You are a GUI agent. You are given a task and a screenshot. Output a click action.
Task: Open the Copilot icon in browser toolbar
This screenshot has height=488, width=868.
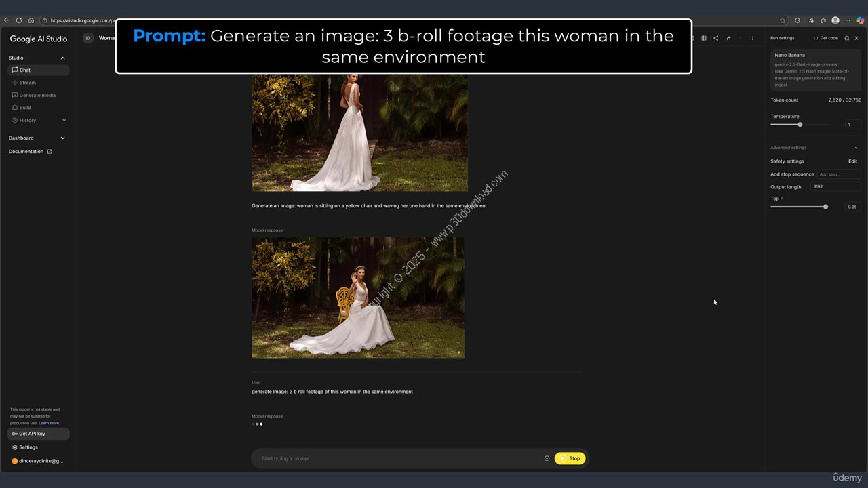coord(860,20)
